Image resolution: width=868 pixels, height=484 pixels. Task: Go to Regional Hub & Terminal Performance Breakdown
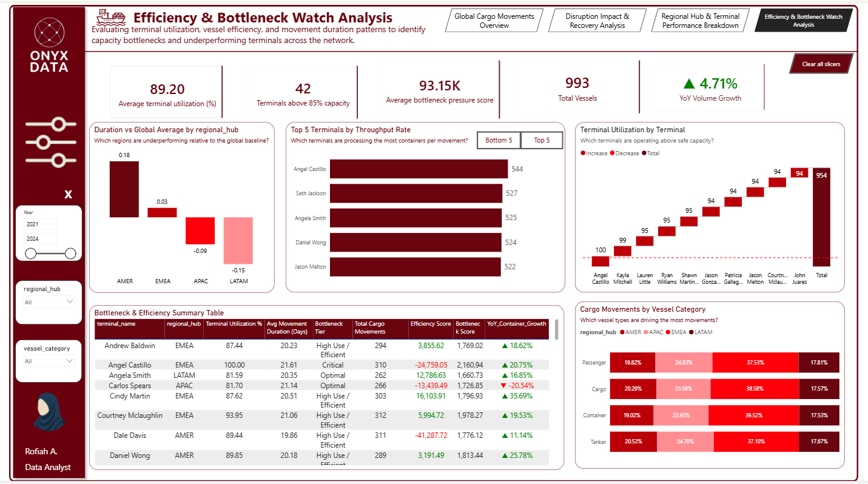700,21
